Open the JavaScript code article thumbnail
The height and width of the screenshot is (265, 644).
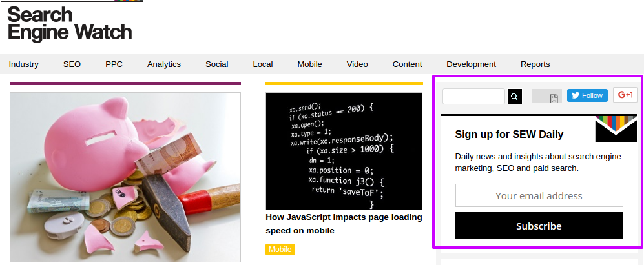(344, 151)
